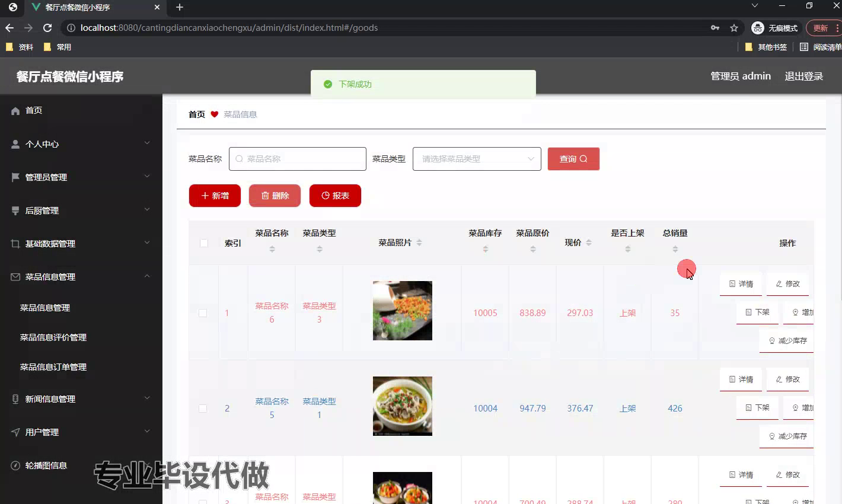Screen dimensions: 842x504
Task: Click the browser address bar URL
Action: click(229, 28)
